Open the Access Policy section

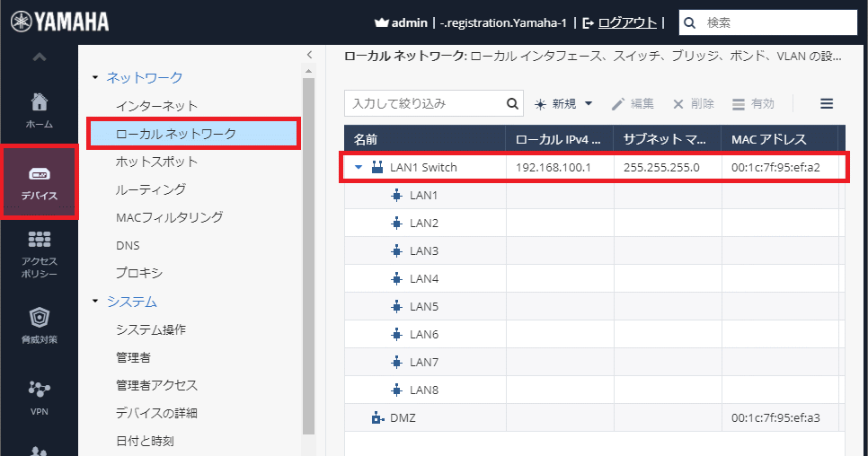point(39,254)
